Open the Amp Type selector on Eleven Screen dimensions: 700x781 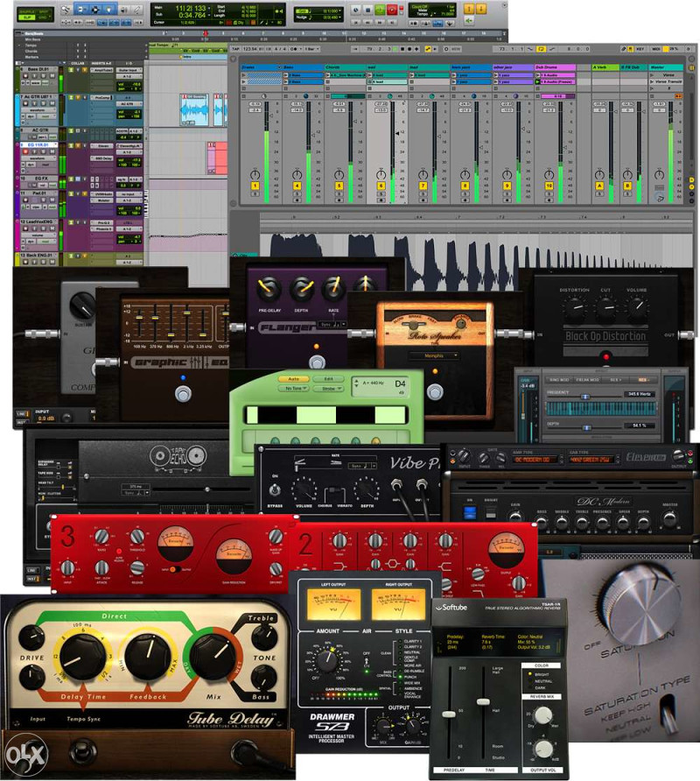pyautogui.click(x=535, y=460)
